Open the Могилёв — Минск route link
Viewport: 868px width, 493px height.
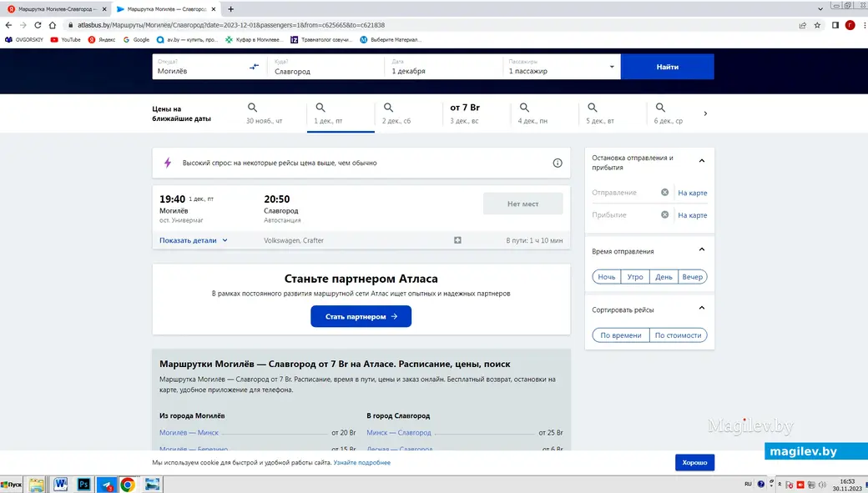[x=189, y=433]
